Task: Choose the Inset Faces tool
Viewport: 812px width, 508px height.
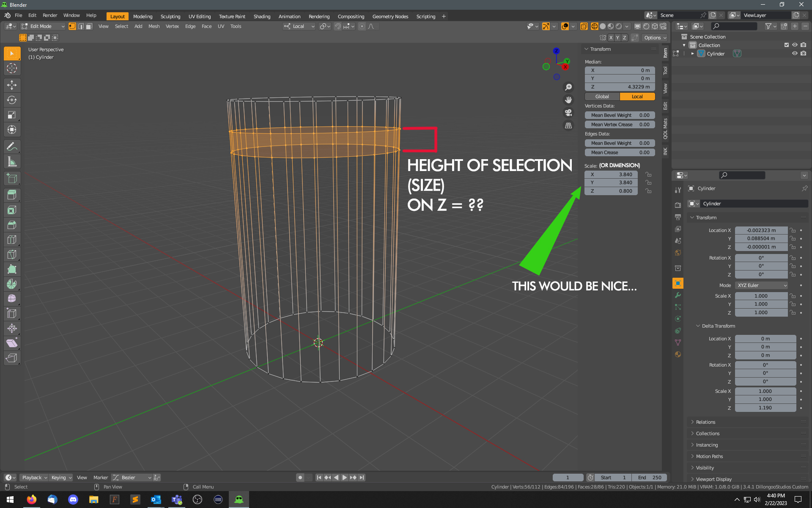Action: [x=12, y=210]
